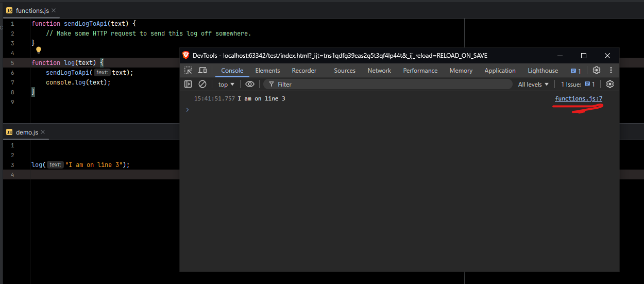The width and height of the screenshot is (644, 284).
Task: Expand the All levels log filter
Action: (533, 84)
